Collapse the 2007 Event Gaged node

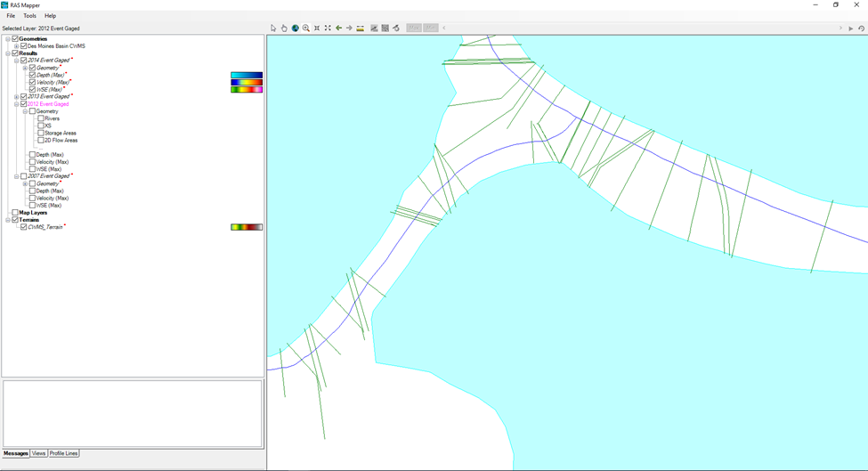pos(17,176)
